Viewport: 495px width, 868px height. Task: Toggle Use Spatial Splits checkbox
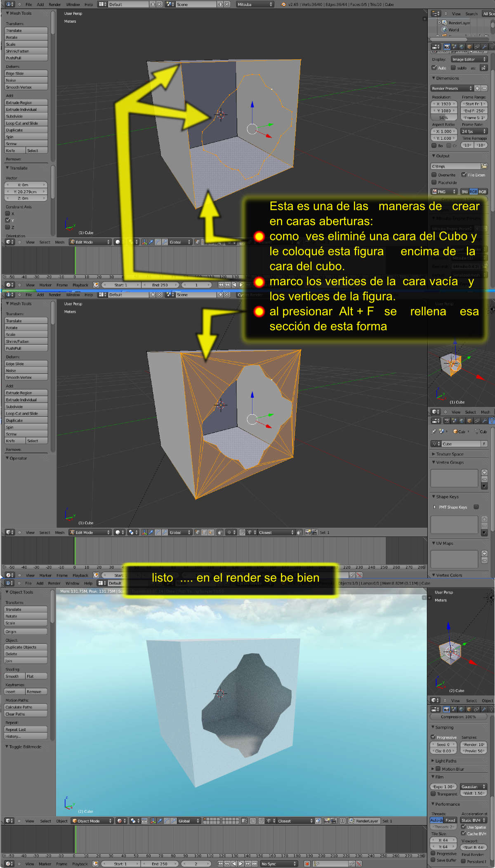[463, 827]
